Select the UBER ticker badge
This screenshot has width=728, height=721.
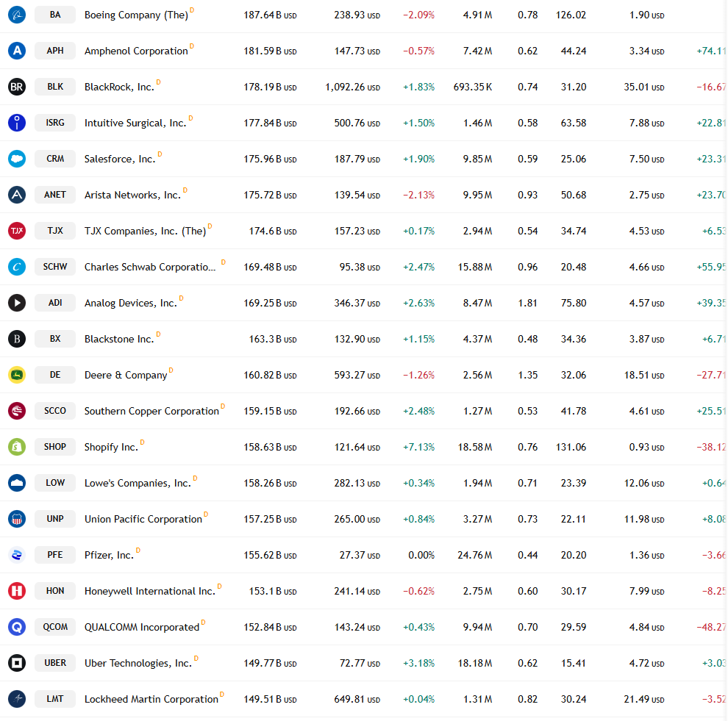tap(55, 663)
